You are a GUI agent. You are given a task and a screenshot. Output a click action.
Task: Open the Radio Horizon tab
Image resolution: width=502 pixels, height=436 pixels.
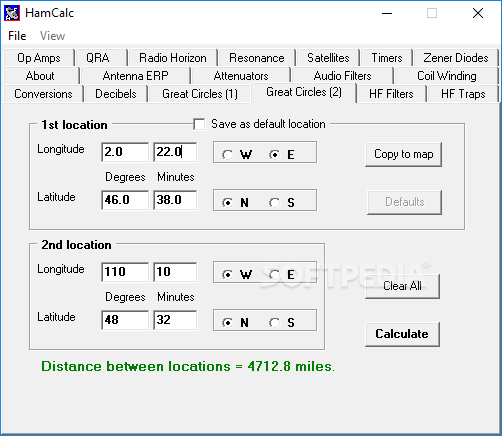(173, 58)
